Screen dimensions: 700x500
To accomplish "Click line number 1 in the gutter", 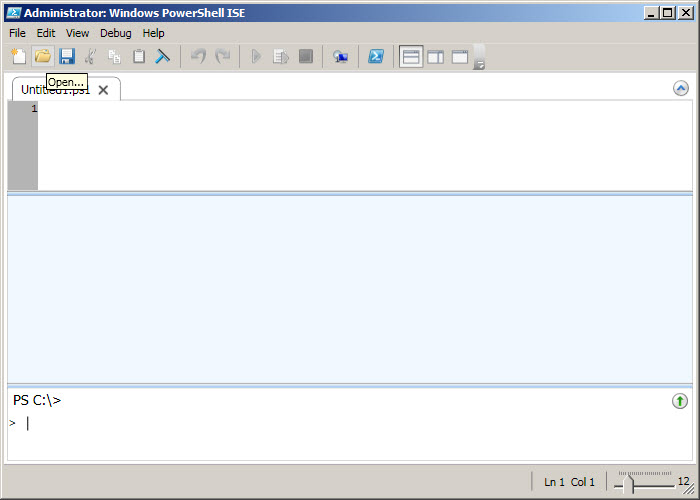I will tap(34, 109).
